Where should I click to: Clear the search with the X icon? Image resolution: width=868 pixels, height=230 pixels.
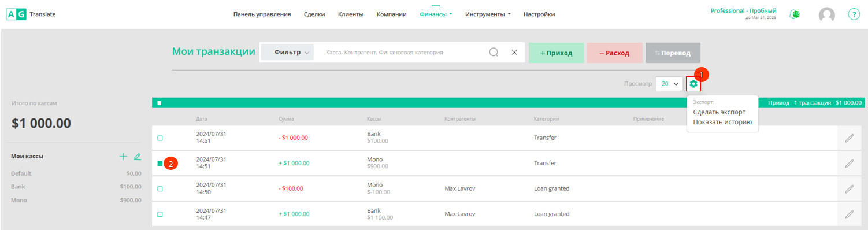(514, 52)
